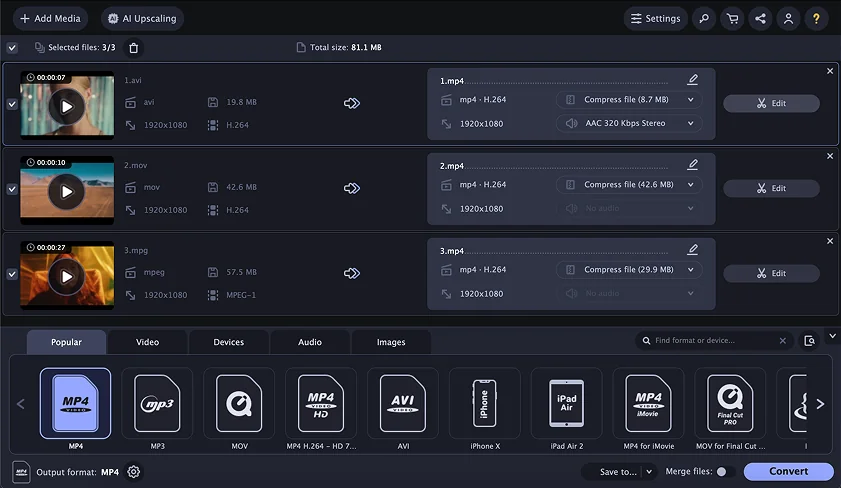
Task: Click the search magnifier icon in top bar
Action: [x=705, y=18]
